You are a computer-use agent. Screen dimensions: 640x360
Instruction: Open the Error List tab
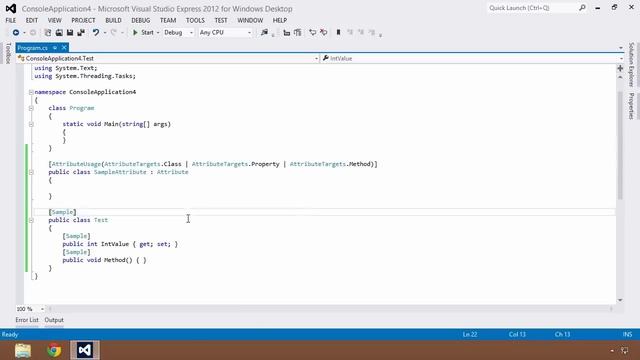tap(27, 320)
